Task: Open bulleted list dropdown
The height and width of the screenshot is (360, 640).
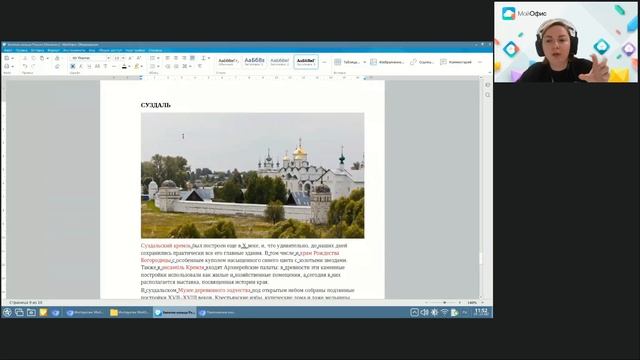Action: [158, 58]
